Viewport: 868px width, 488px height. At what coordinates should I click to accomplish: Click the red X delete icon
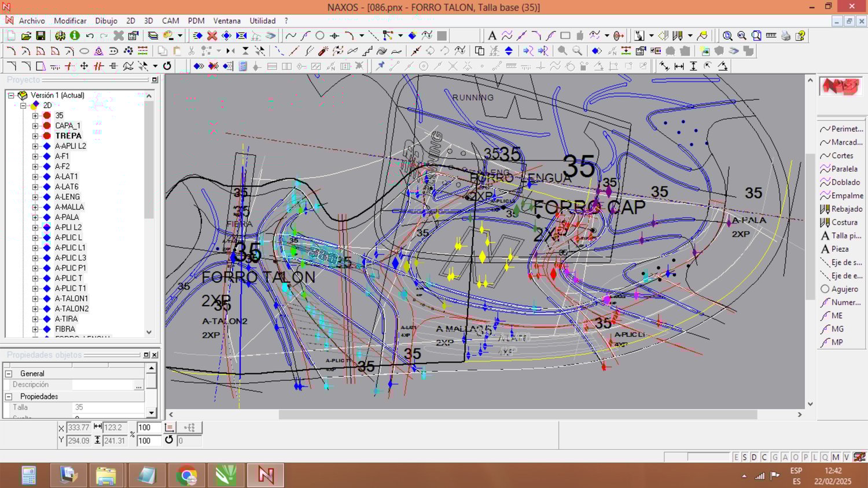[x=212, y=36]
